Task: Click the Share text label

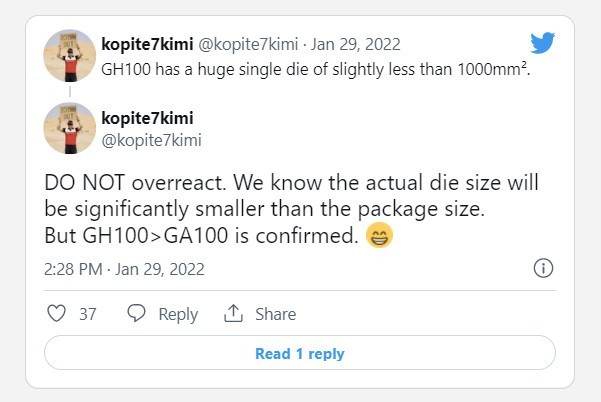Action: click(x=275, y=314)
